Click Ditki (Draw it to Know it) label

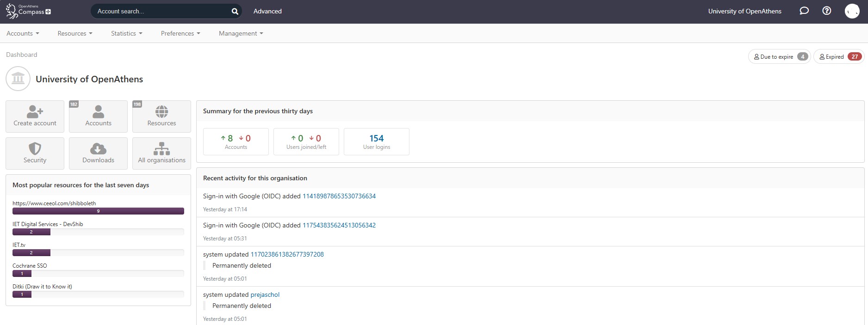pos(42,287)
